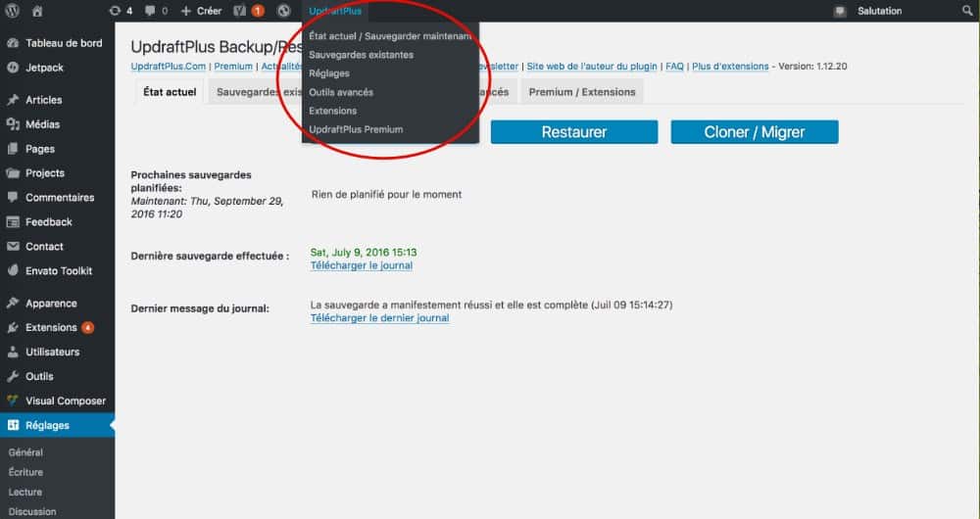The image size is (980, 519).
Task: Click the Créer new content button
Action: coord(201,11)
